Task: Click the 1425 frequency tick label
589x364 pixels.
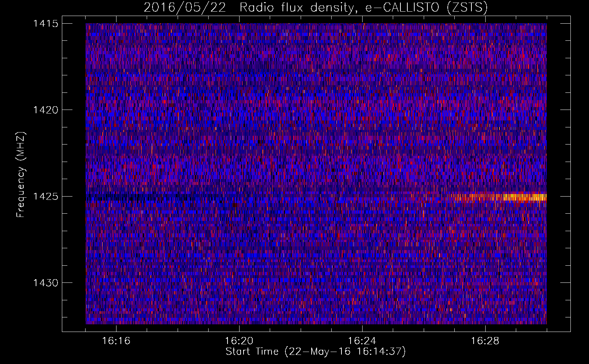Action: point(46,197)
